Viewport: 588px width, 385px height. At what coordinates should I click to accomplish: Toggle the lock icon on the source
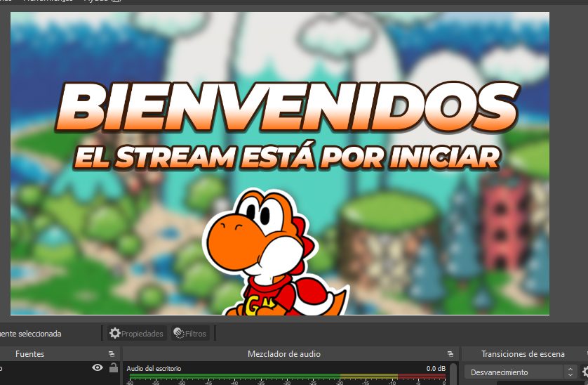click(x=114, y=367)
